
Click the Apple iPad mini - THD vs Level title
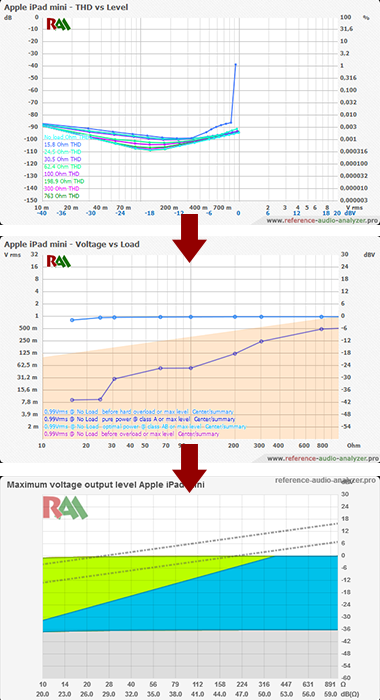tap(66, 7)
